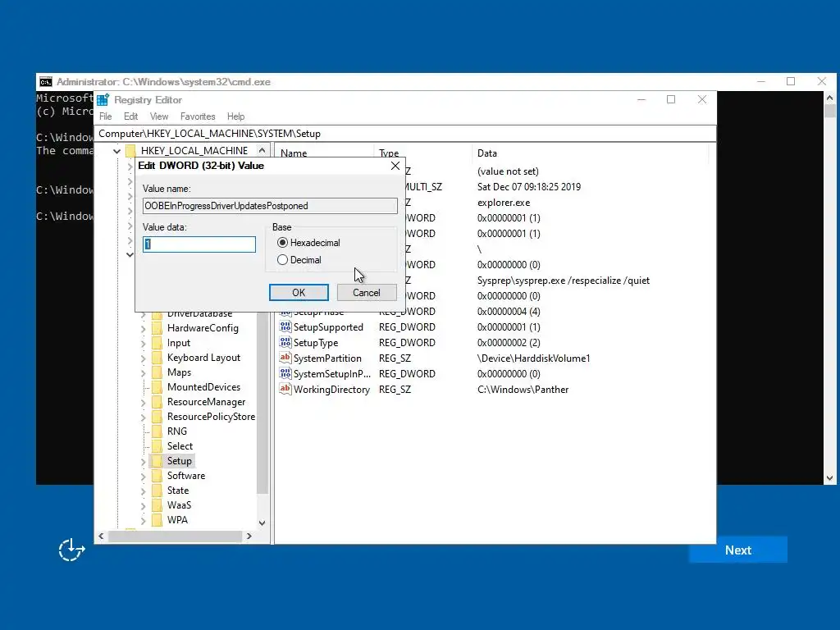
Task: Select the SetupSupported value icon
Action: [x=285, y=326]
